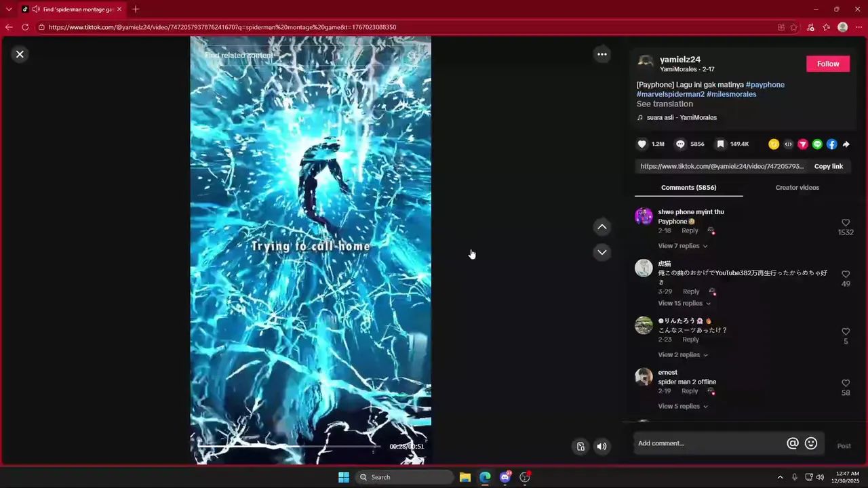868x488 pixels.
Task: Reply to shwe phone myint thu's comment
Action: tap(690, 230)
